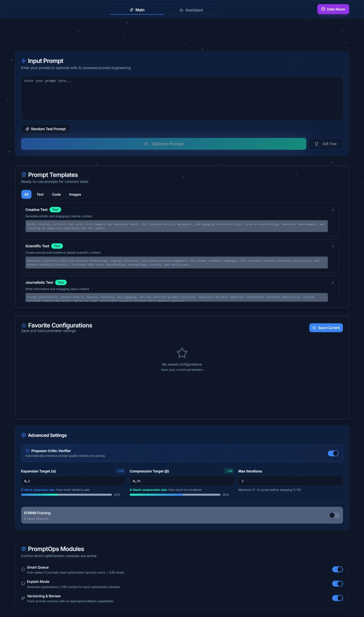364x617 pixels.
Task: Click inside the prompt text area
Action: 182,98
